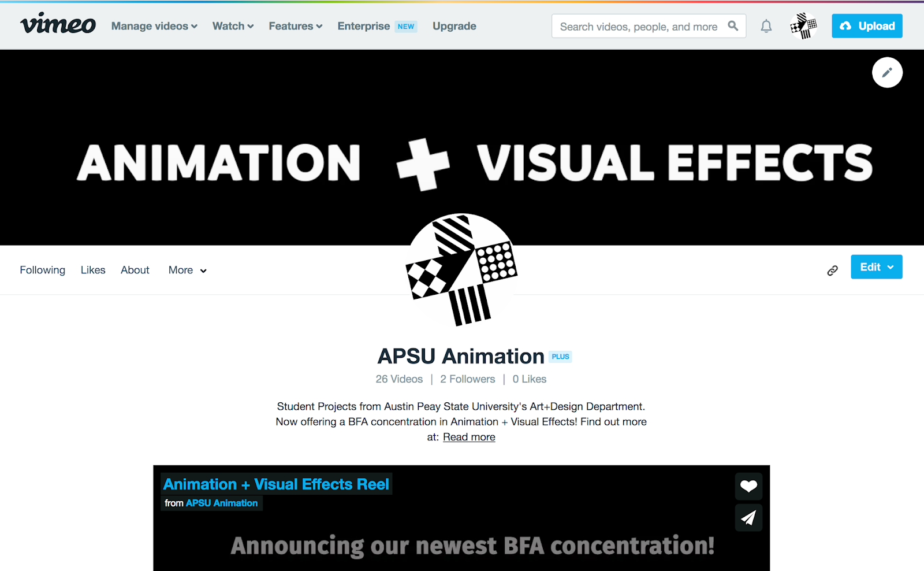Viewport: 924px width, 571px height.
Task: Click the Animation + Visual Effects banner
Action: coord(462,147)
